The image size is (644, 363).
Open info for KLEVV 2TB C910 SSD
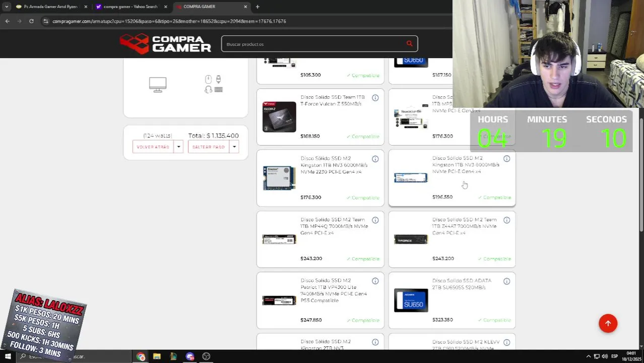tap(506, 342)
